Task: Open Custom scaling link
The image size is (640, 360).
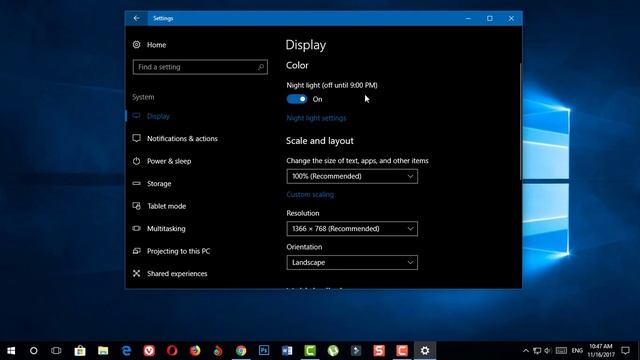Action: [310, 195]
